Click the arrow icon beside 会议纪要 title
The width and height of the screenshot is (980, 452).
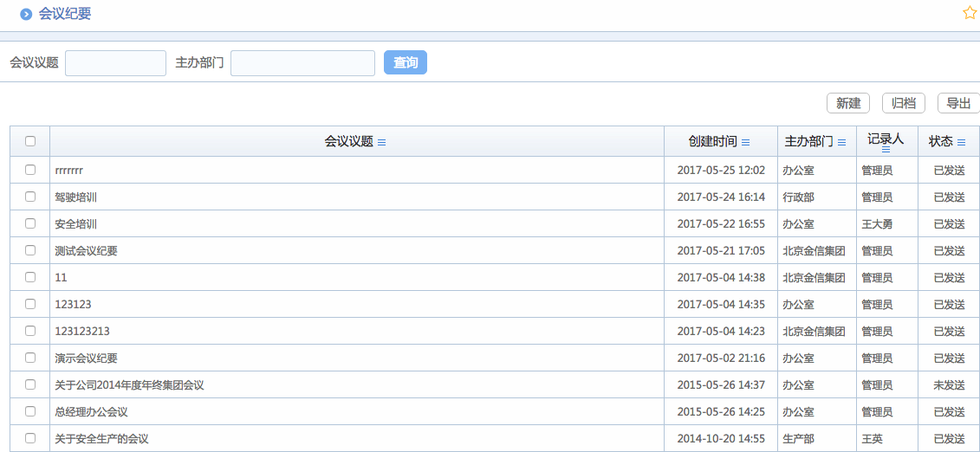click(x=26, y=14)
